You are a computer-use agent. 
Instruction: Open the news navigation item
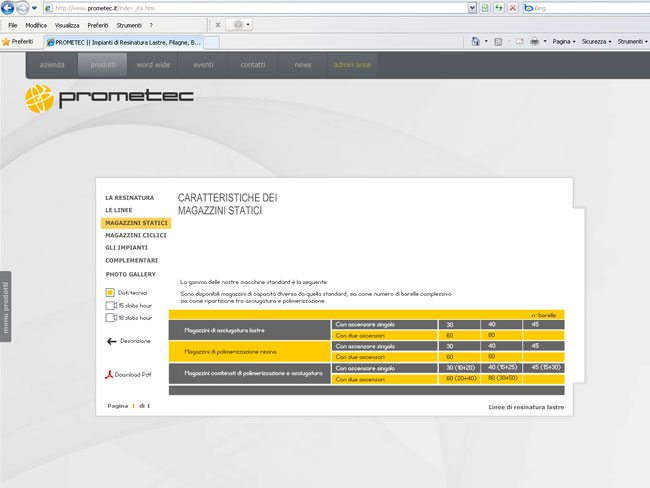coord(303,65)
